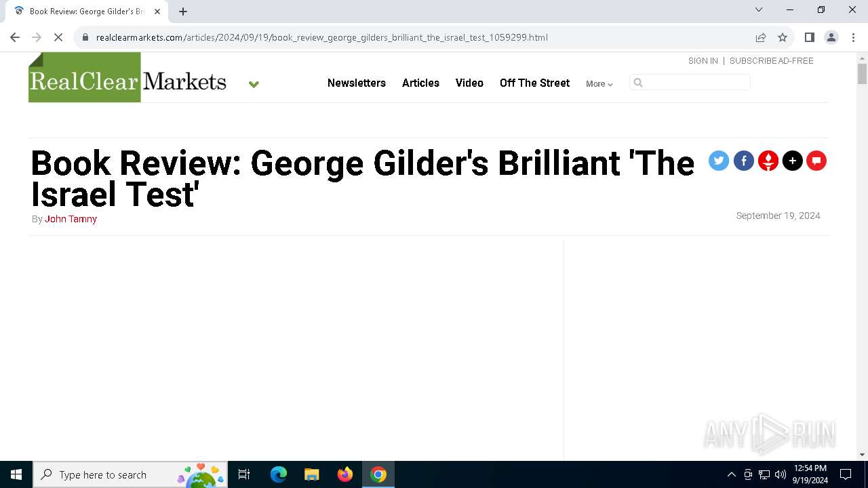Viewport: 868px width, 488px height.
Task: Click the taskbar search box
Action: point(130,474)
